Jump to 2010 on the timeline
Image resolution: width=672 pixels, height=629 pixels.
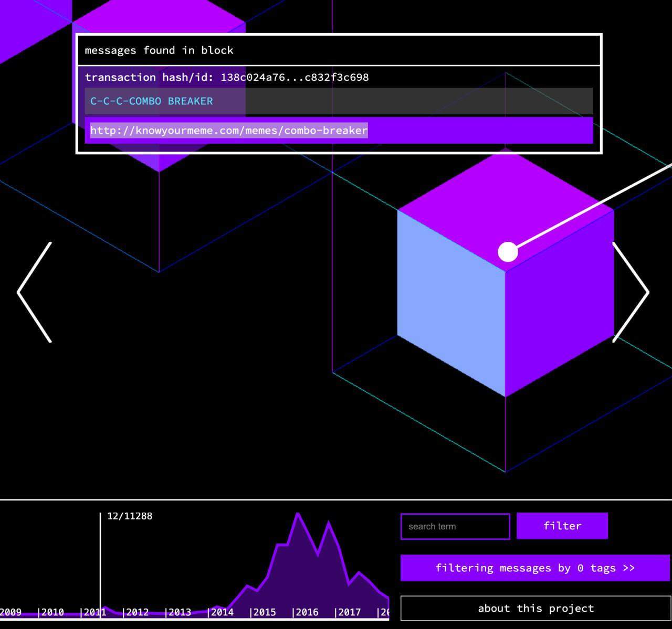coord(51,612)
